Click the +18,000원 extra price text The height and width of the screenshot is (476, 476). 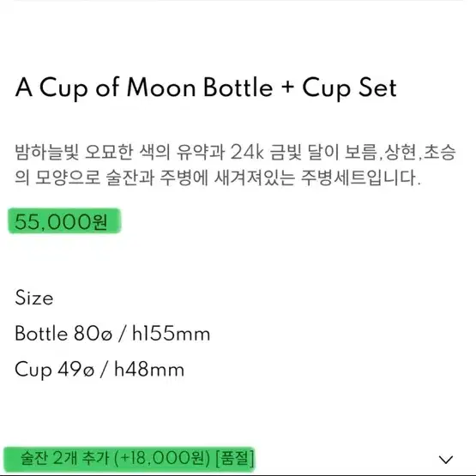click(163, 458)
